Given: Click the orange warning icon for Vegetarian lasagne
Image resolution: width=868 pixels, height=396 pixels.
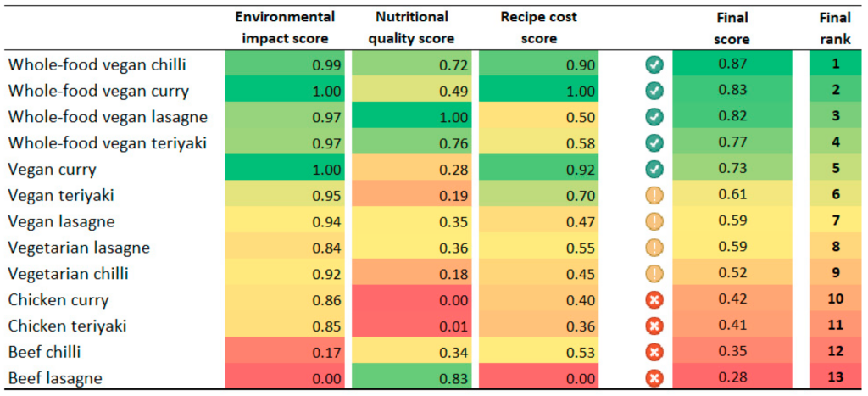Looking at the screenshot, I should pos(654,248).
